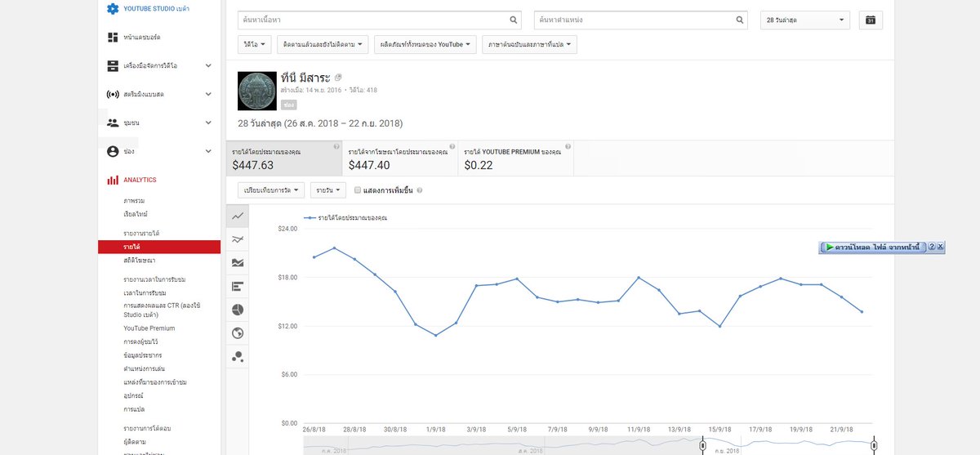This screenshot has width=980, height=455.
Task: Open ภาพรวม overview in sidebar
Action: pos(135,201)
